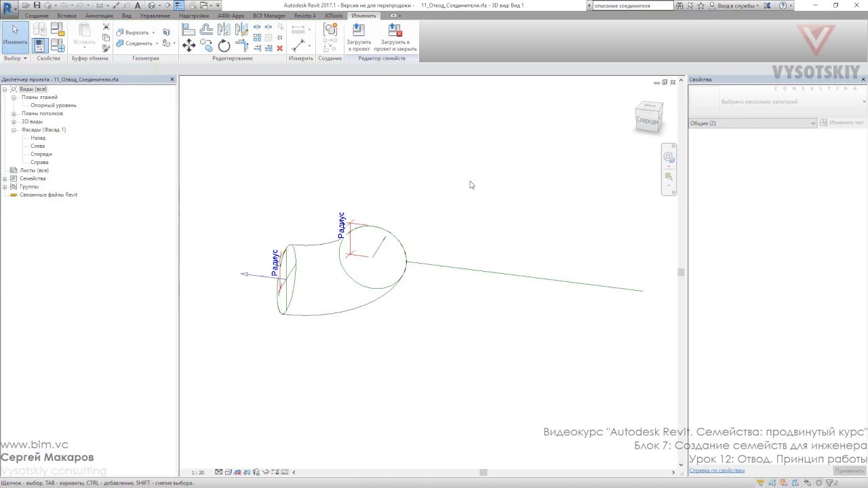Select the Rotate tool

224,46
